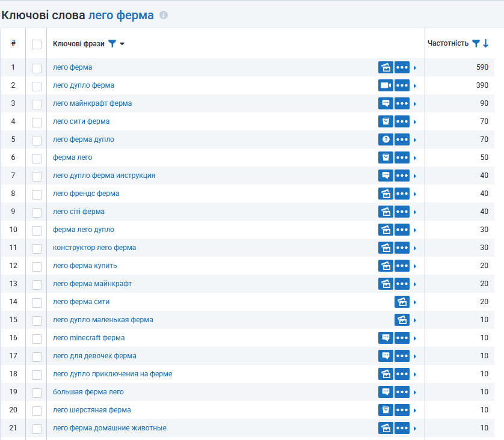Open more options for лего ферма купить
Image resolution: width=504 pixels, height=440 pixels.
coord(402,266)
